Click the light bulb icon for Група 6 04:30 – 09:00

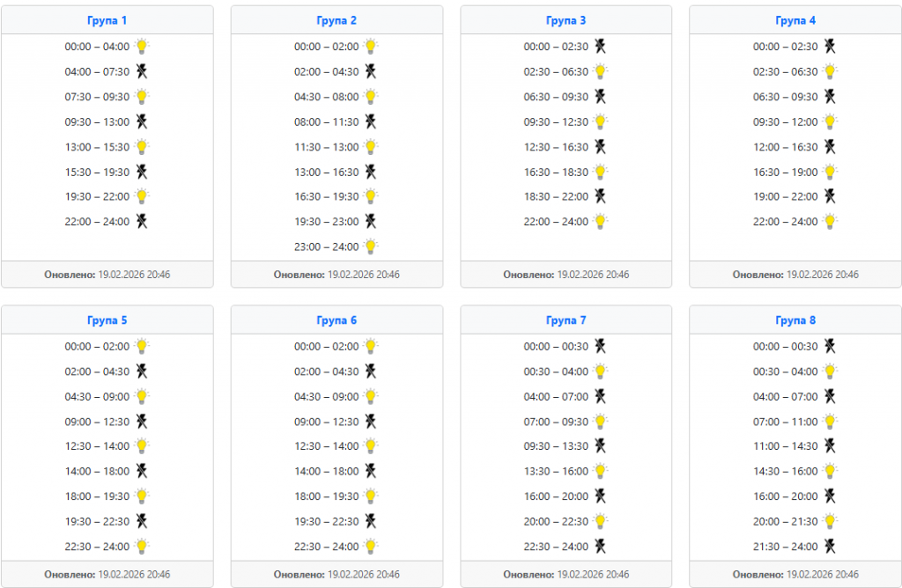[x=372, y=396]
